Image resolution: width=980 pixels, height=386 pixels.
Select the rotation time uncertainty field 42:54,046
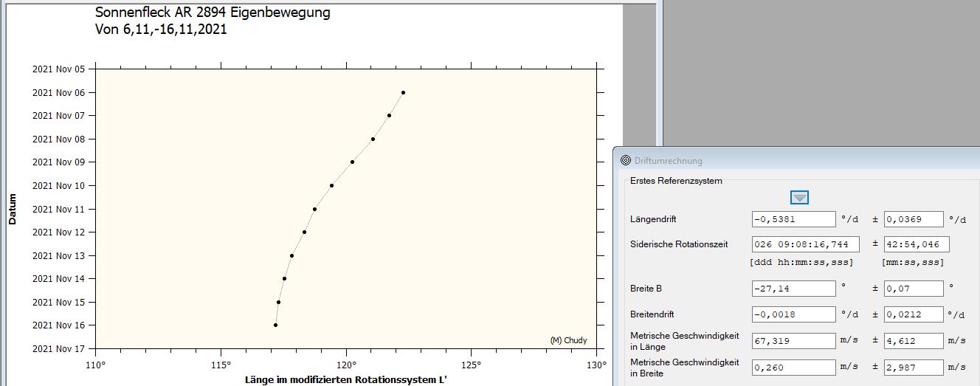tap(917, 244)
